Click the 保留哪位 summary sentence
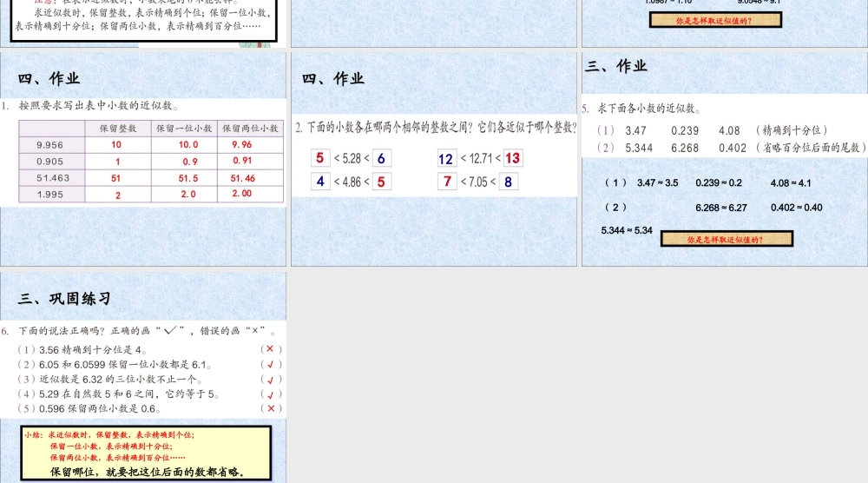 pyautogui.click(x=148, y=472)
